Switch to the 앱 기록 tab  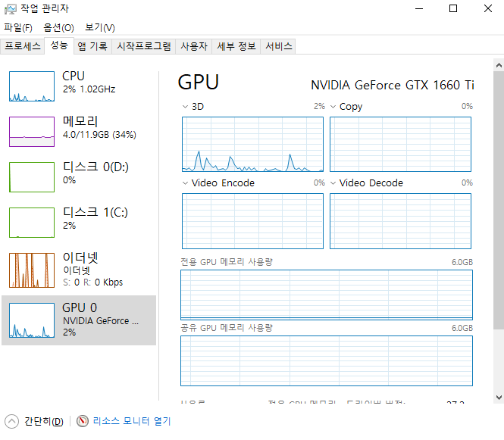(92, 46)
